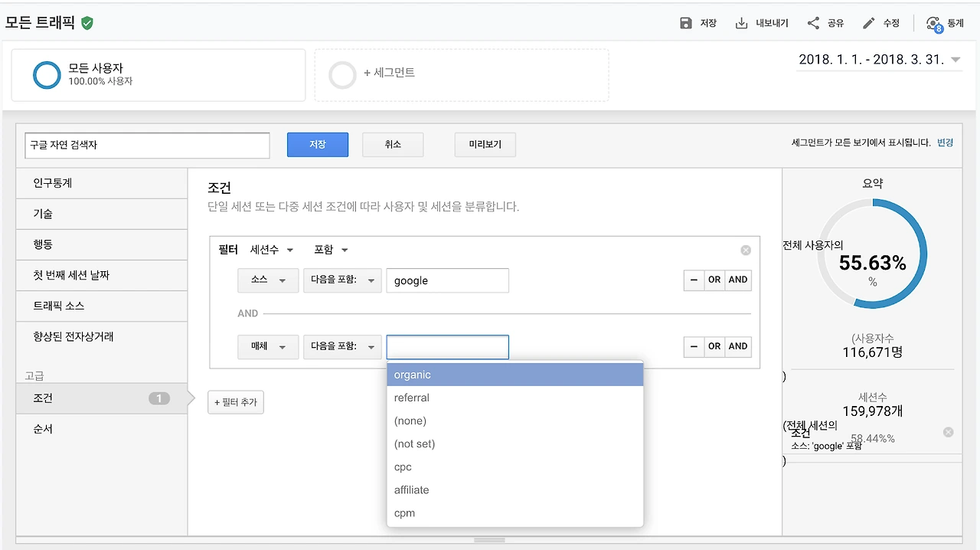Click the bottom panel resize handle
This screenshot has width=980, height=550.
point(489,540)
